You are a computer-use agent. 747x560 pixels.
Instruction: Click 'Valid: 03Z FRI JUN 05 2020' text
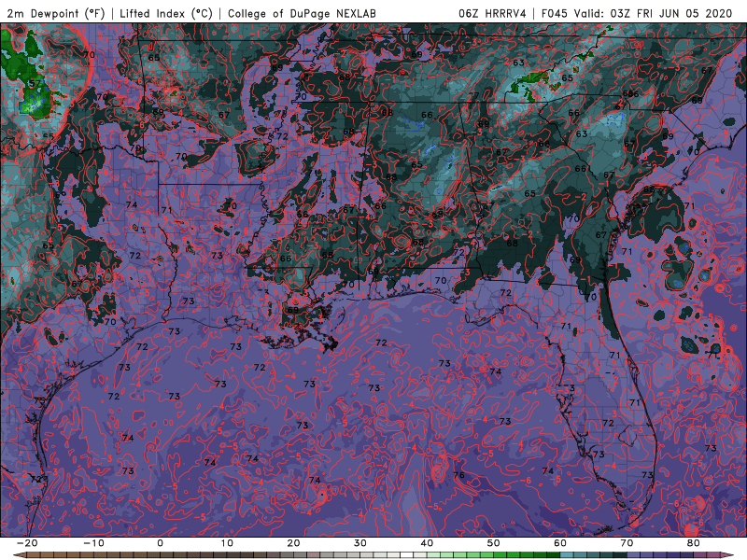(653, 13)
